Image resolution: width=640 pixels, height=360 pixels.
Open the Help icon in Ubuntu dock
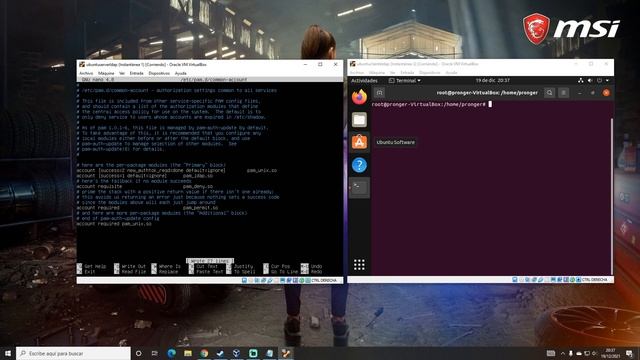coord(359,165)
